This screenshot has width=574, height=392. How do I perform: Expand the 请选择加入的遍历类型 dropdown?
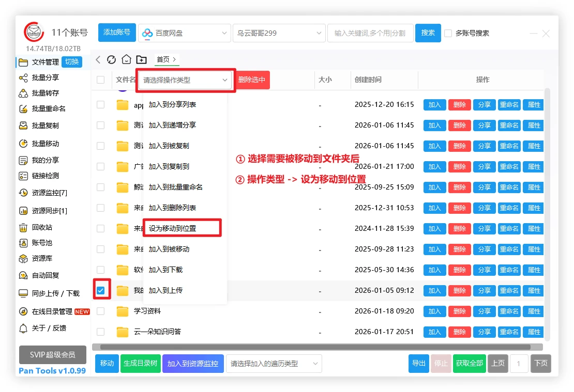coord(274,364)
